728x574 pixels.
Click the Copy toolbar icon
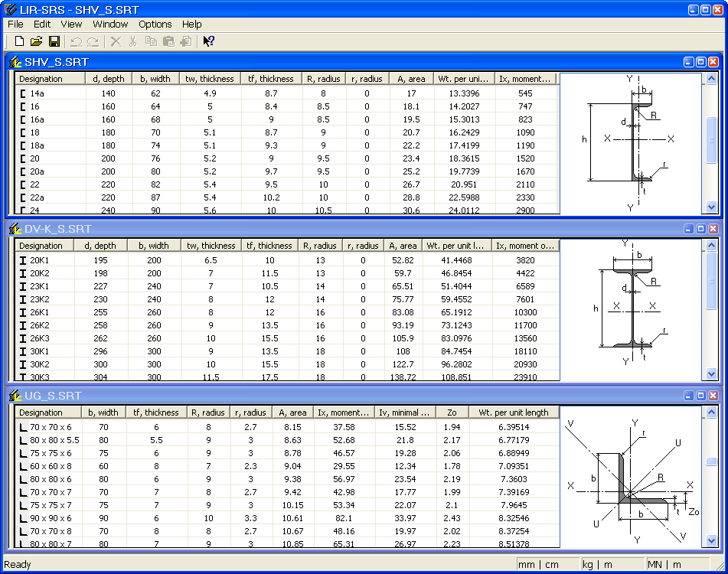point(151,41)
